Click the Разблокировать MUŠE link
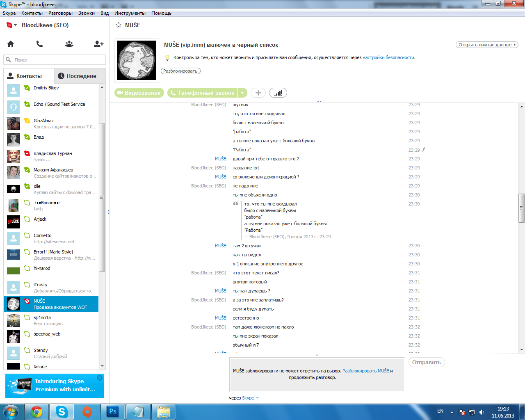 [x=366, y=371]
